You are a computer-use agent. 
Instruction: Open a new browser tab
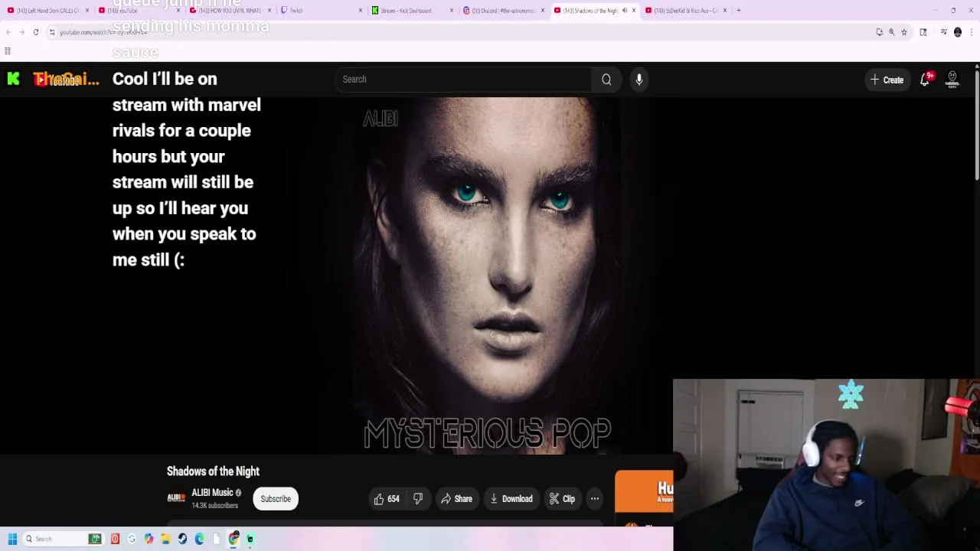pos(738,11)
